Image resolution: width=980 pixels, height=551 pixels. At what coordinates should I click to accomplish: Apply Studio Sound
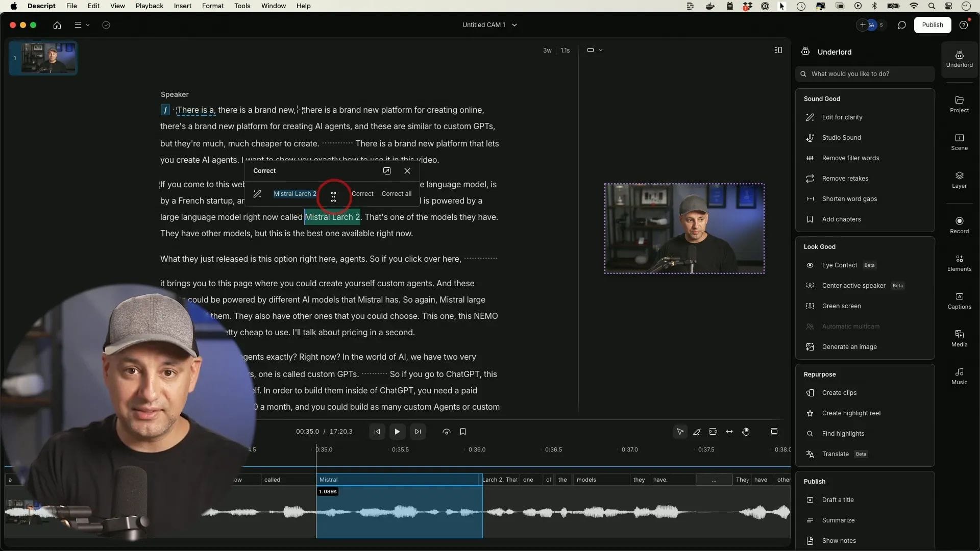pyautogui.click(x=841, y=138)
